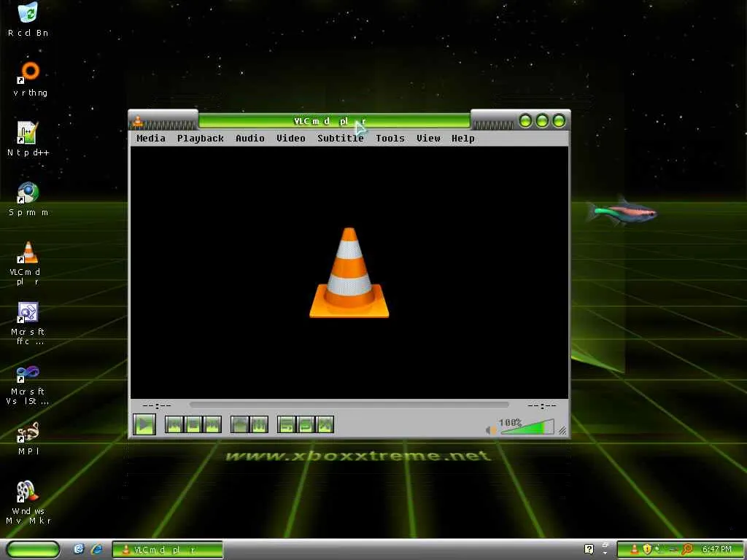Image resolution: width=747 pixels, height=560 pixels.
Task: Start playback with the Play button
Action: tap(144, 424)
